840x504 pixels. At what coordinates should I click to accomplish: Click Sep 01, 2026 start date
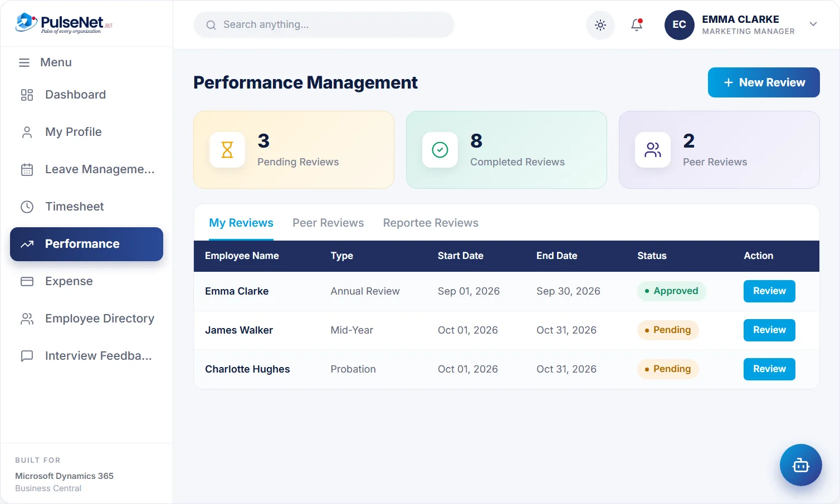coord(468,291)
